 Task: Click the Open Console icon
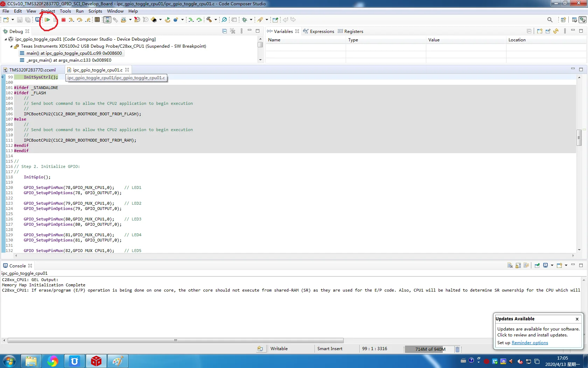559,266
